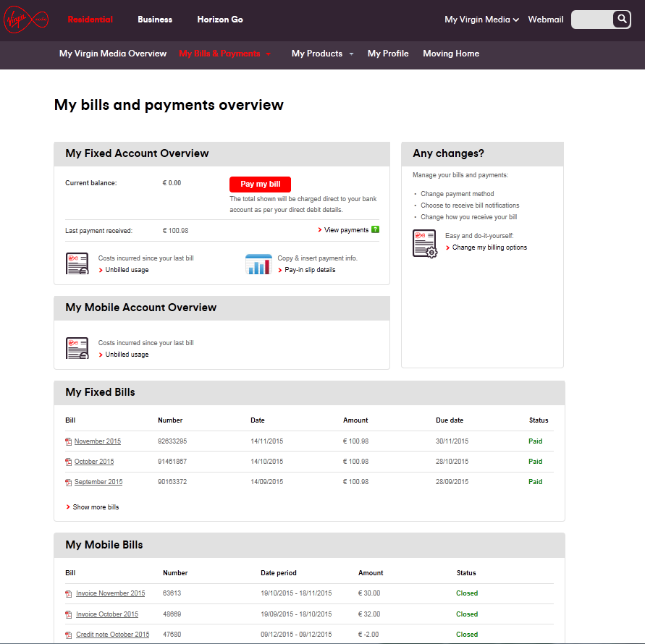This screenshot has width=645, height=644.
Task: Click the PDF icon for Invoice November 2015
Action: coord(68,594)
